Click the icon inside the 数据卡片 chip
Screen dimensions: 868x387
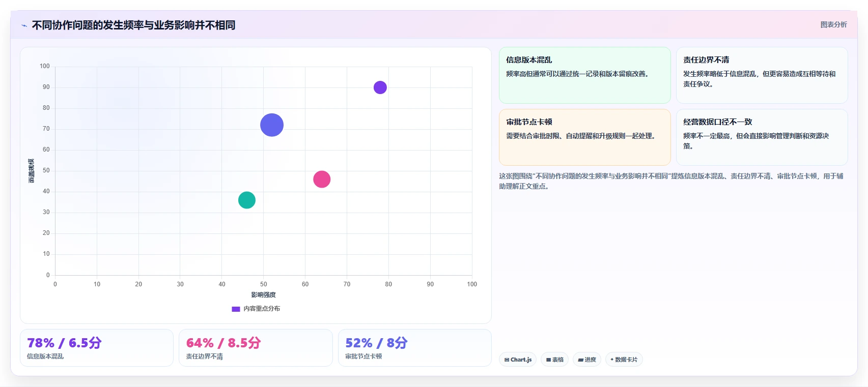pos(612,360)
